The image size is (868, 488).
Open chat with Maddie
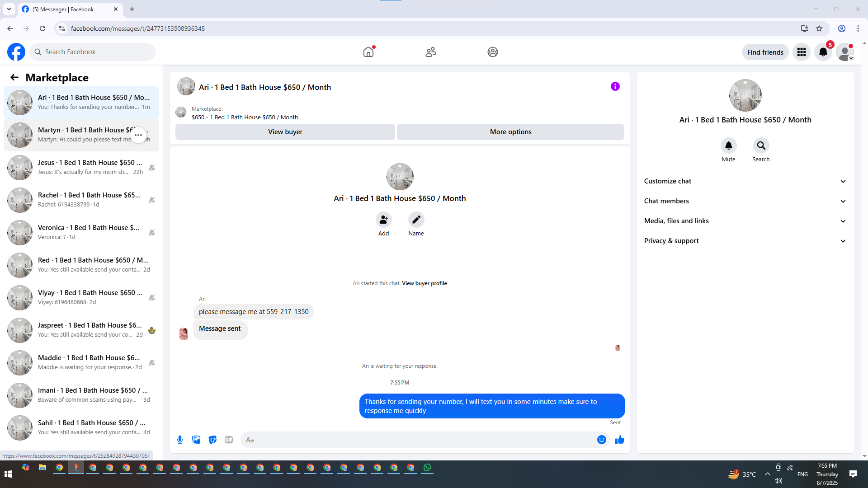tap(81, 363)
